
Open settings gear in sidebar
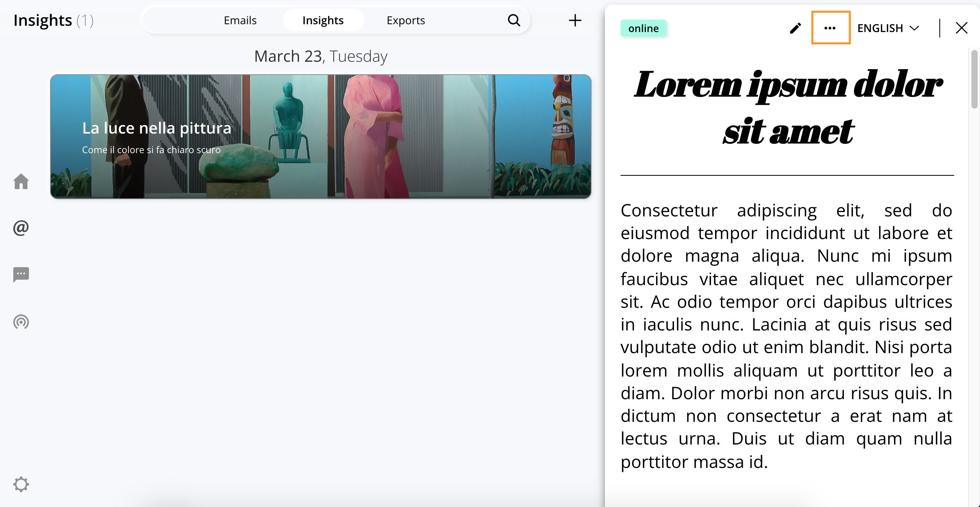click(x=21, y=484)
